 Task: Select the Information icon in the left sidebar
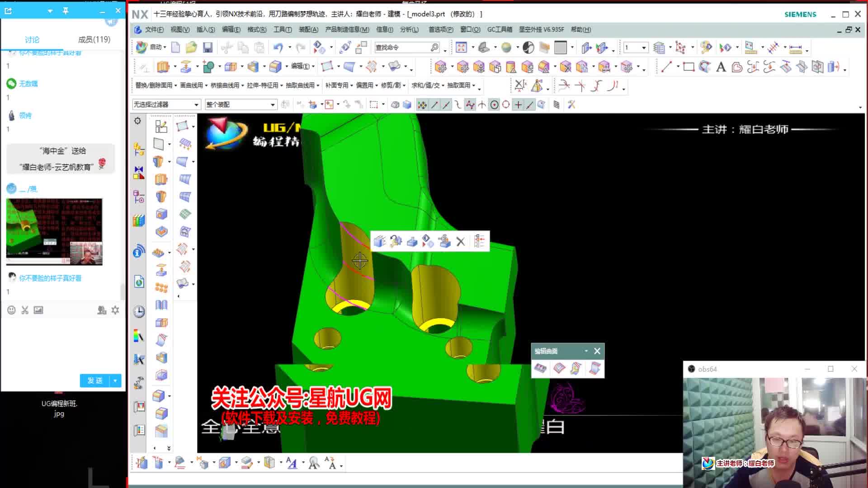138,252
